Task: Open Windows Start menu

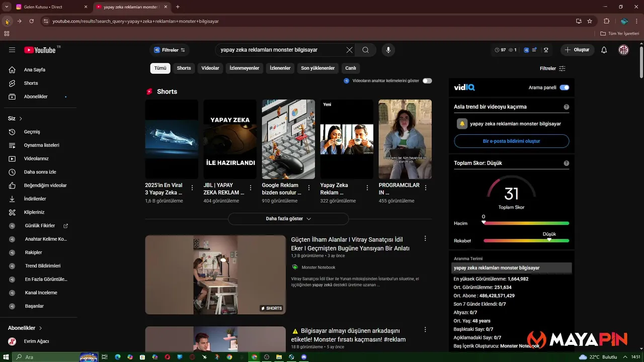Action: [x=6, y=357]
